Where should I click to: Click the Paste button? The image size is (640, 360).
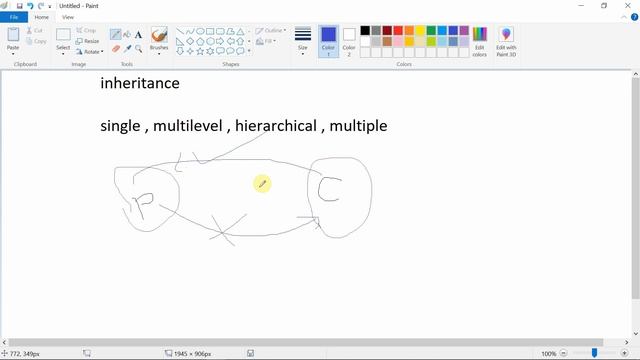tap(13, 38)
